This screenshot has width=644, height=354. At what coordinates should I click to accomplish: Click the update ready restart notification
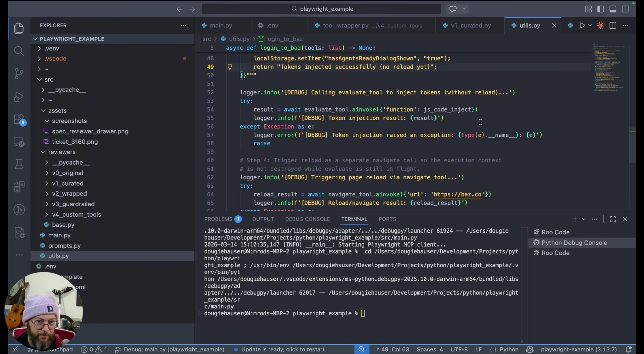click(284, 349)
